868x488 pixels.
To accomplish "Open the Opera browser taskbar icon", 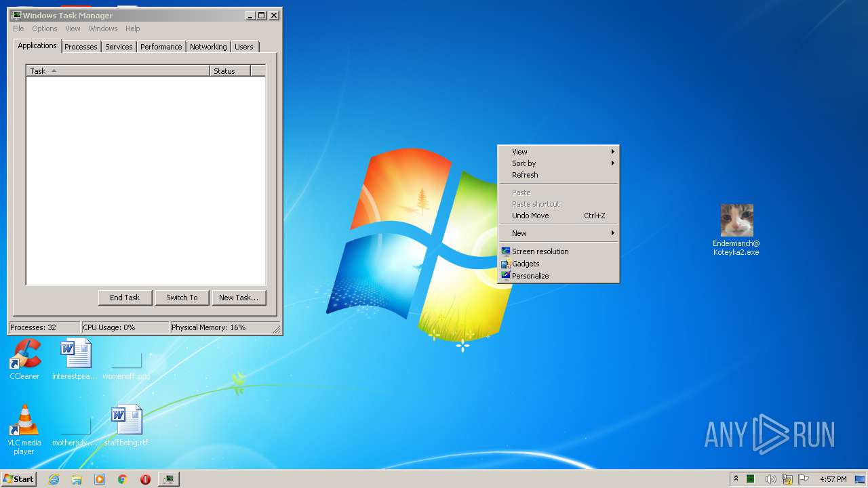I will click(x=145, y=479).
